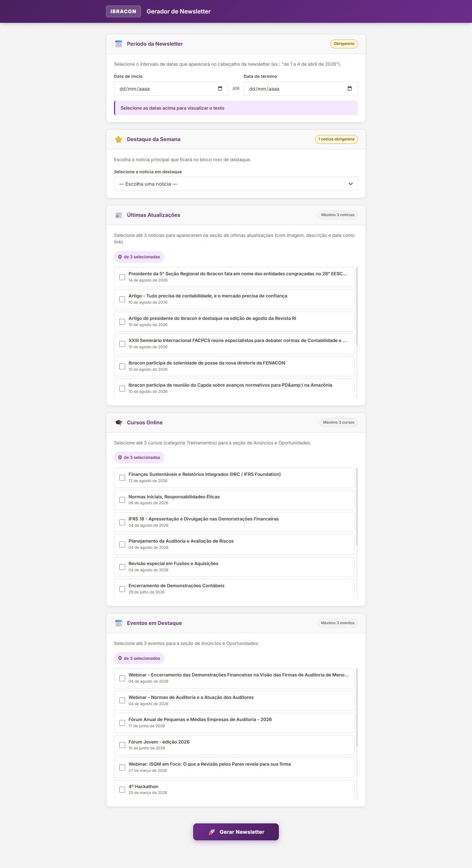Open the end date calendar picker icon
Screen dimensions: 472x868
(x=350, y=89)
